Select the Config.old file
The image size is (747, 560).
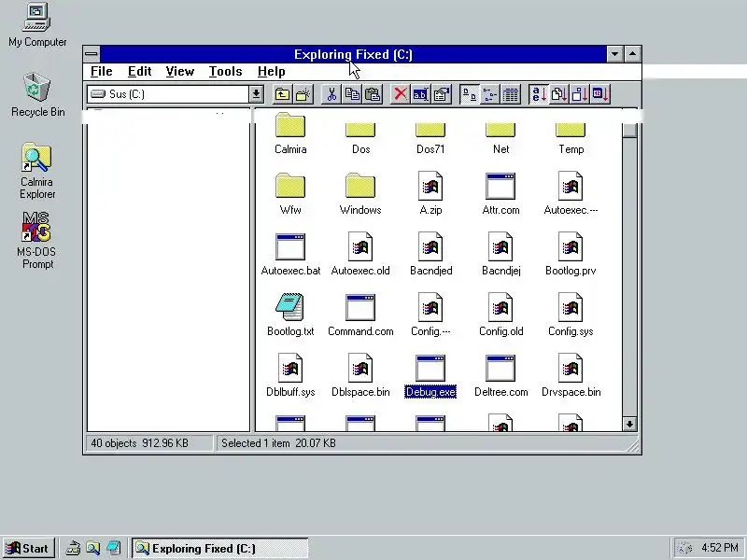pos(500,315)
